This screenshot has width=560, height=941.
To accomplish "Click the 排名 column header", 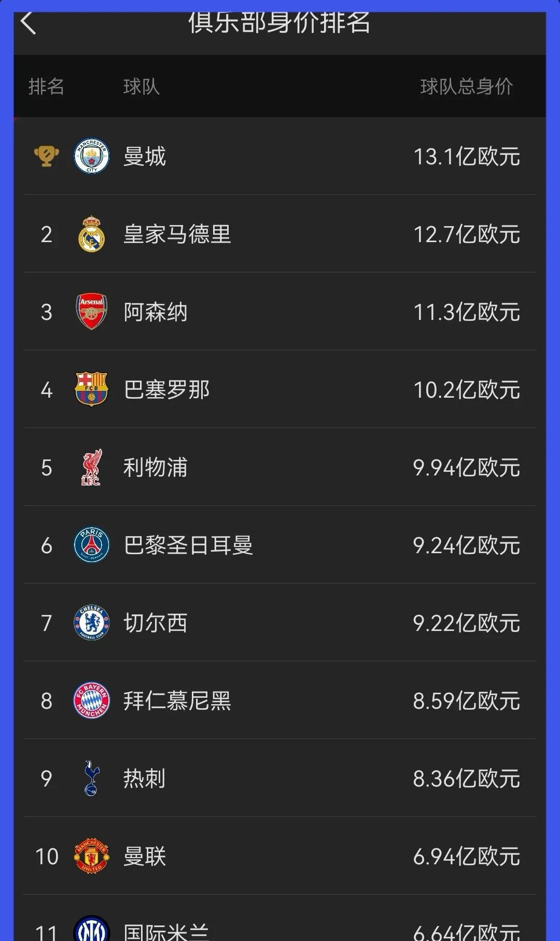I will click(46, 87).
